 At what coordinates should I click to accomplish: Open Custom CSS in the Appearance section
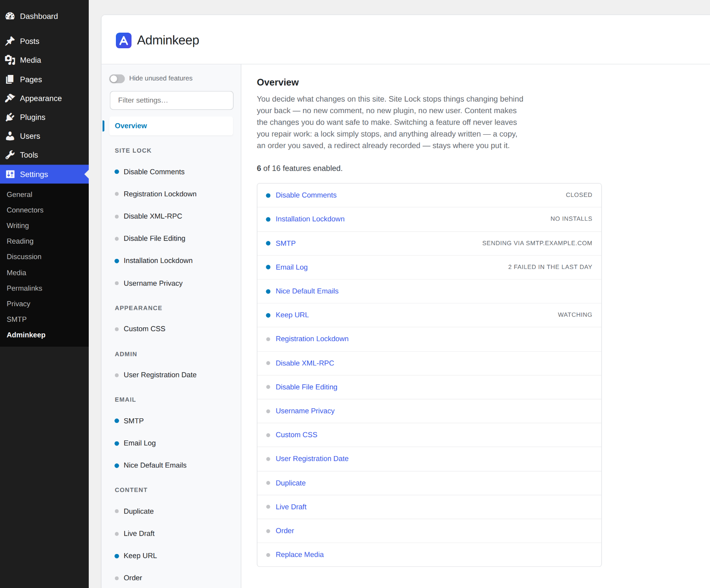click(144, 329)
